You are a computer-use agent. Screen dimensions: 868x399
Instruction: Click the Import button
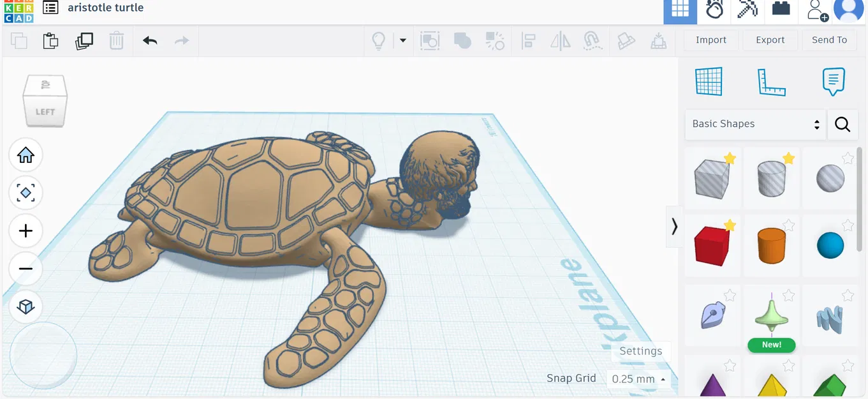[710, 40]
